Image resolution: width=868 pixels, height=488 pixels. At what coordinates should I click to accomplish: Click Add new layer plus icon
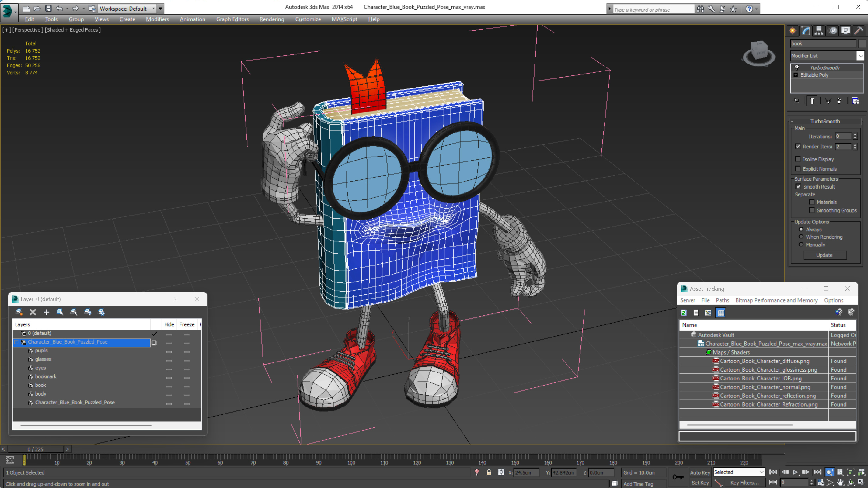click(x=47, y=312)
